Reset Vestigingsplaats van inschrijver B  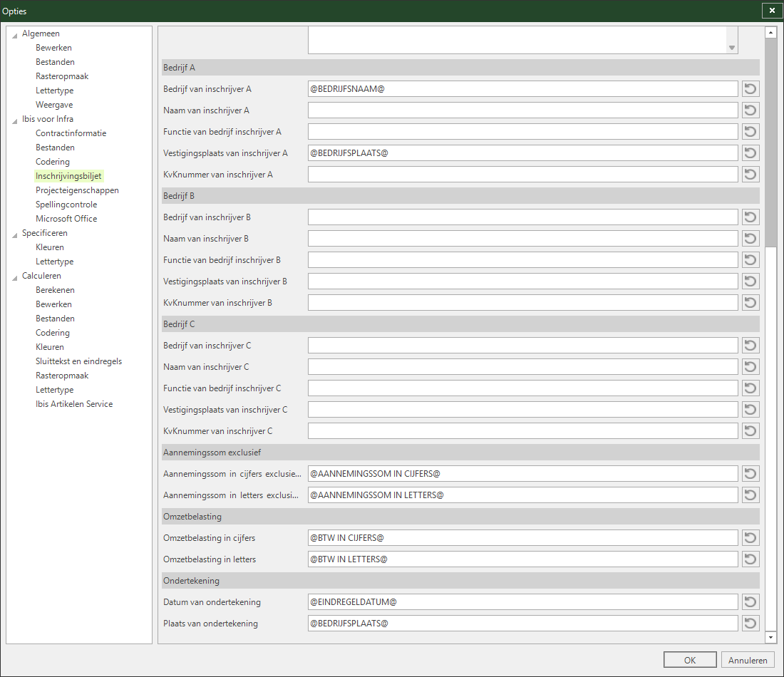[750, 281]
